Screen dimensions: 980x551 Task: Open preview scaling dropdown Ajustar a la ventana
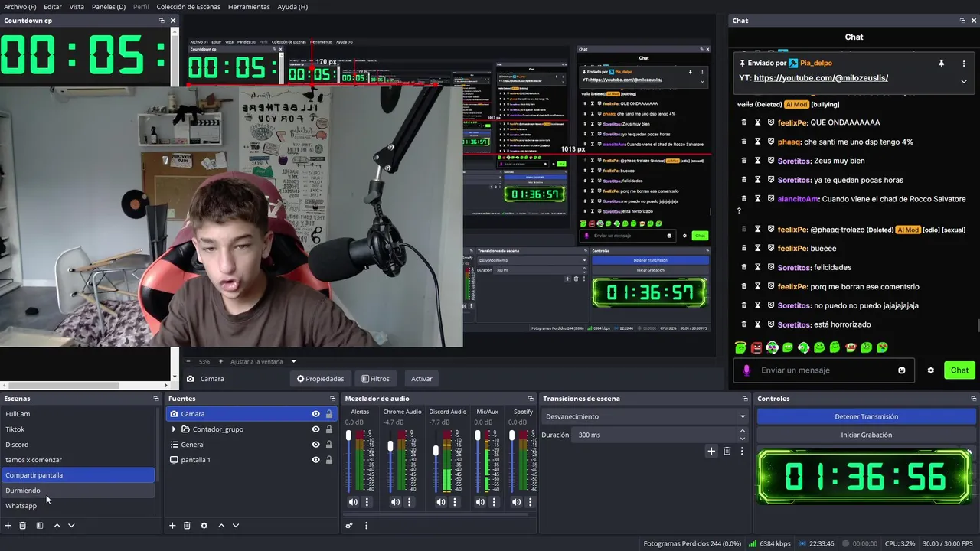coord(263,361)
